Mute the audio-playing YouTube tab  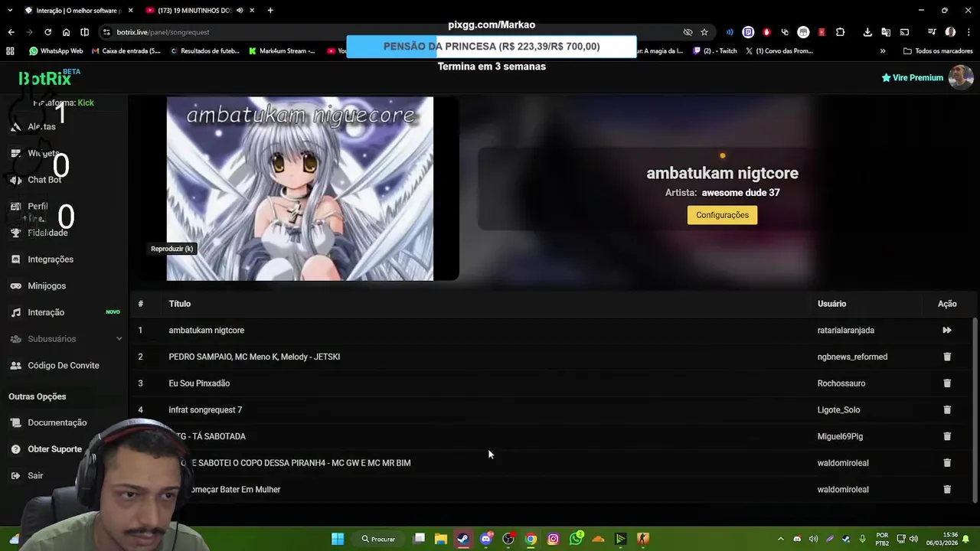pos(240,11)
